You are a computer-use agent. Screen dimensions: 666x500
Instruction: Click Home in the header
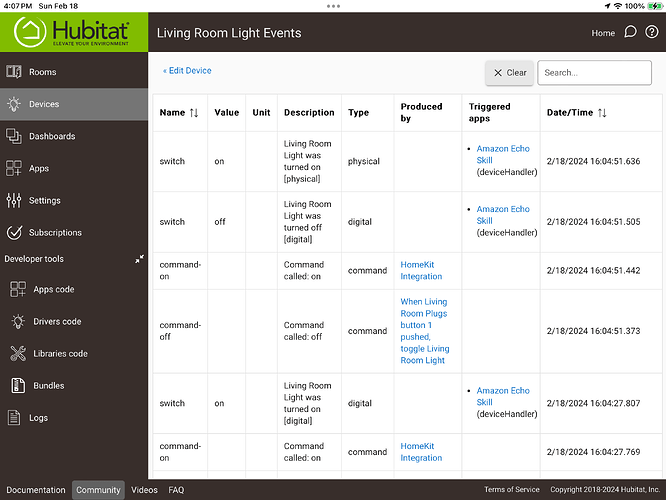[x=603, y=33]
